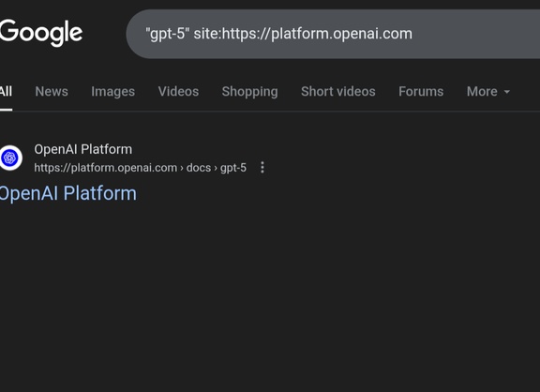Open the three-dot menu beside result URL
This screenshot has width=540, height=392.
click(262, 168)
